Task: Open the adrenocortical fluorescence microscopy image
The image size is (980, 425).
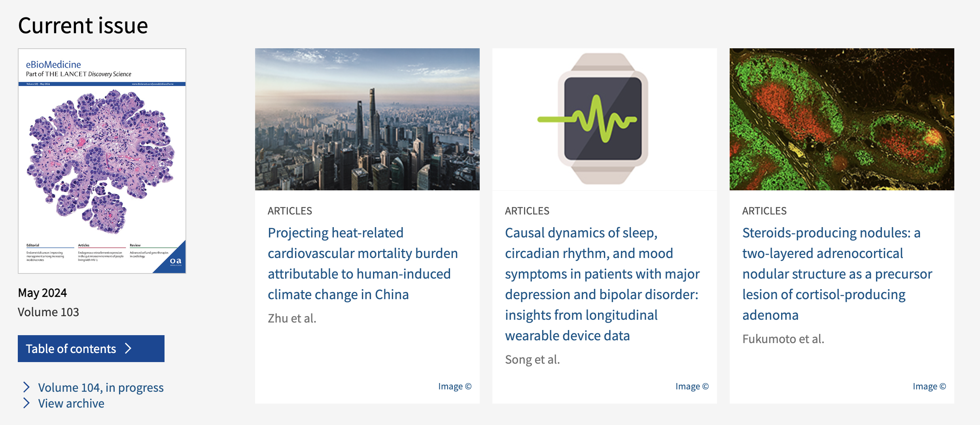Action: (x=842, y=119)
